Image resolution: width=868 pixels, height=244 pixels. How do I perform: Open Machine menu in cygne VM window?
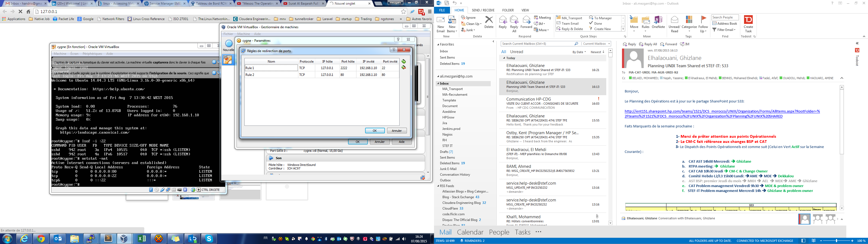[x=60, y=54]
